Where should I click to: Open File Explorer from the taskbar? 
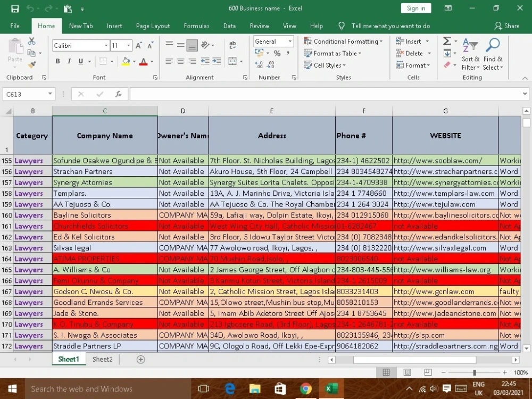click(254, 388)
